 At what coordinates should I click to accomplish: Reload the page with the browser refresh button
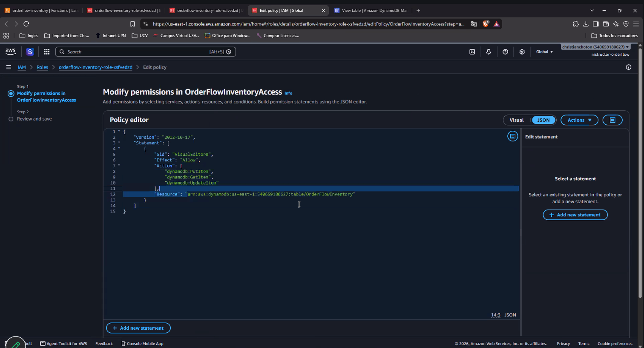tap(26, 24)
